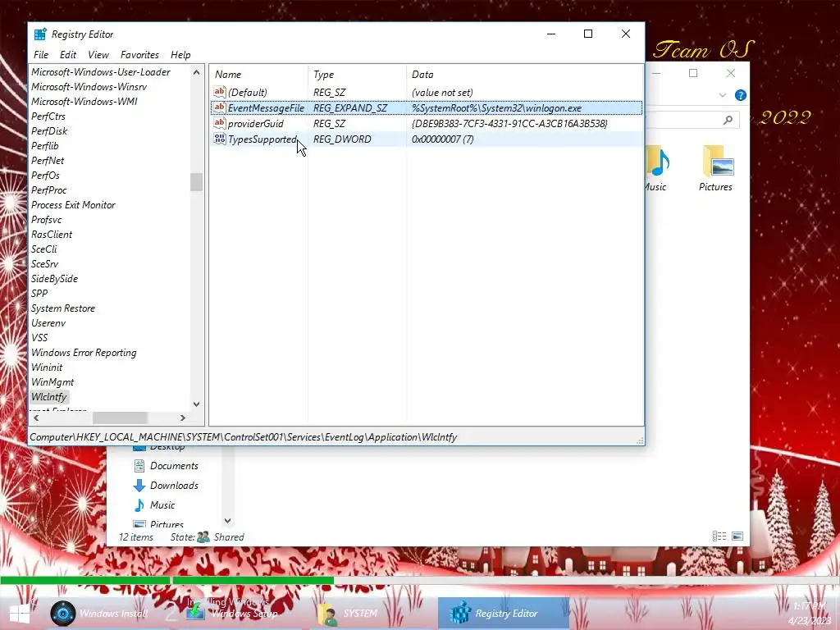
Task: Select the PerfNet key
Action: (48, 161)
